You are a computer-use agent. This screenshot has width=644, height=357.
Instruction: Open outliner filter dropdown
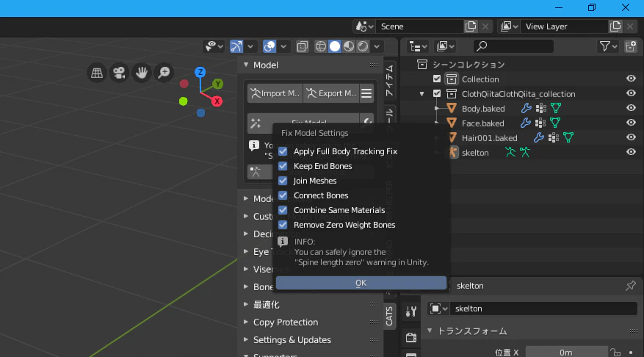608,46
